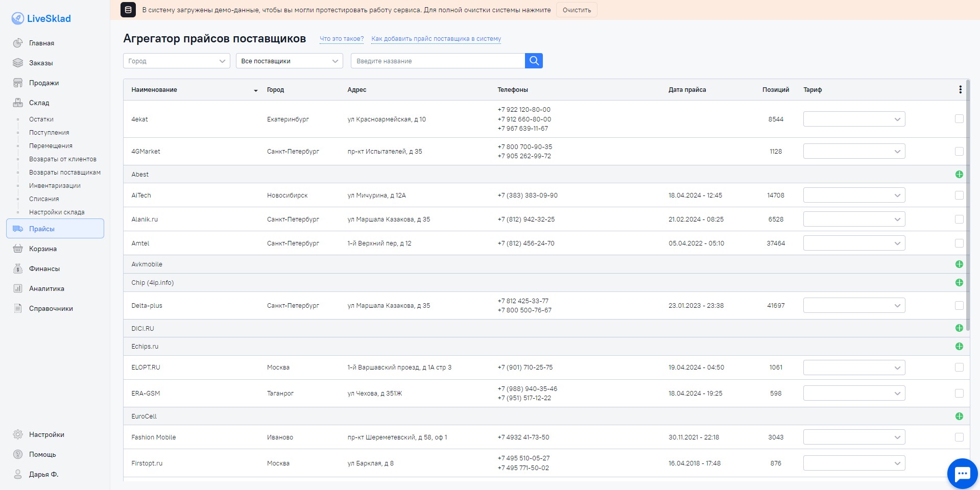Open the Все поставщики filter dropdown
980x490 pixels.
pyautogui.click(x=290, y=61)
